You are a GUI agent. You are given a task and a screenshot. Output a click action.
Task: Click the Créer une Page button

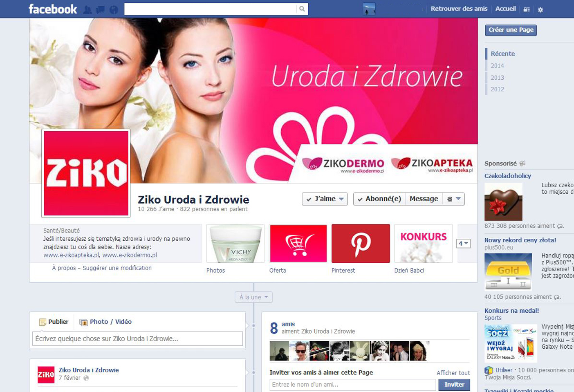tap(511, 30)
